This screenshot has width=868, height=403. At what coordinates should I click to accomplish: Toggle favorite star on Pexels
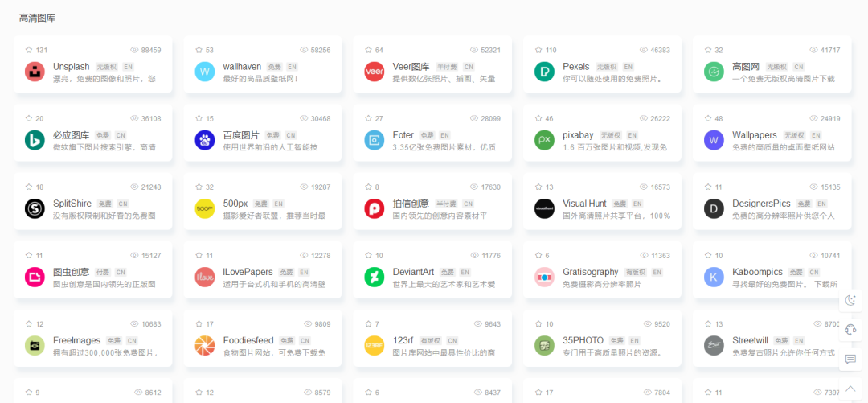(x=538, y=50)
